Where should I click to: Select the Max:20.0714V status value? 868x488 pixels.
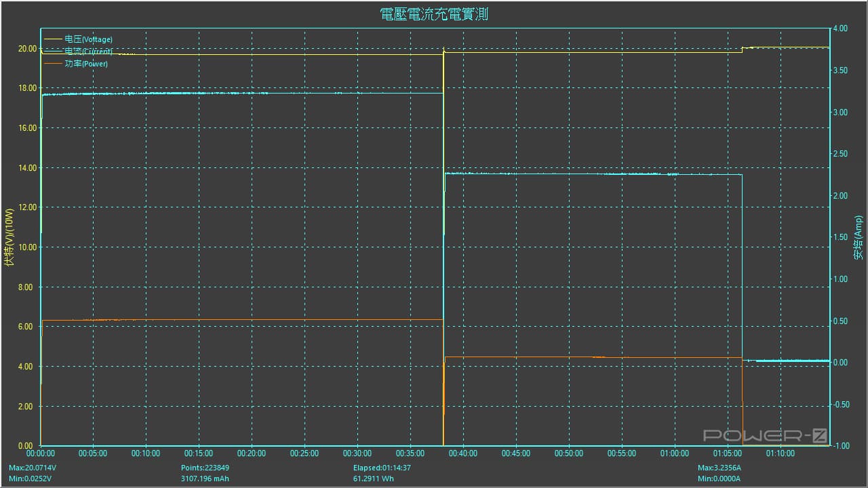(33, 468)
